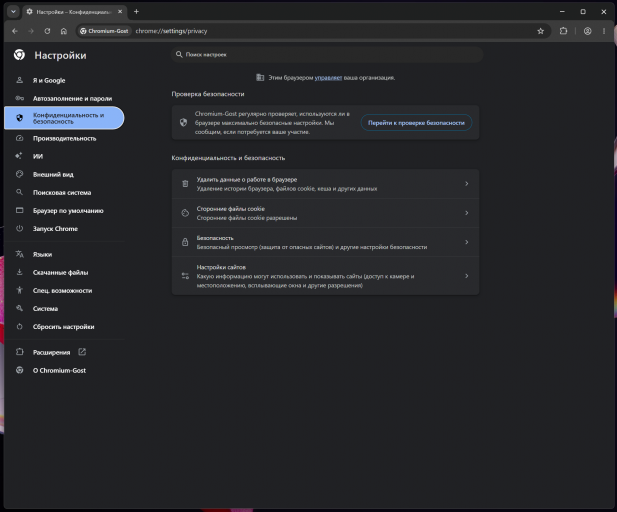Screen dimensions: 617x512
Task: Click the organization building icon
Action: coord(260,78)
